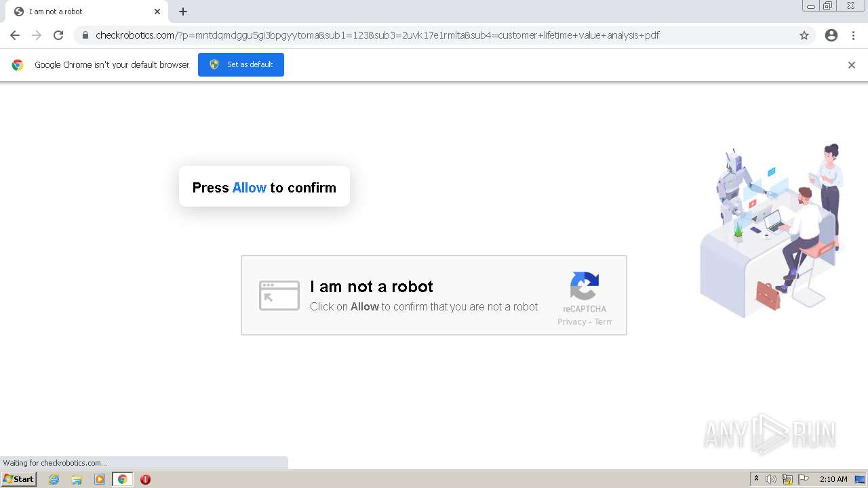Click the browser window icon in captcha box
This screenshot has width=868, height=488.
(x=279, y=296)
